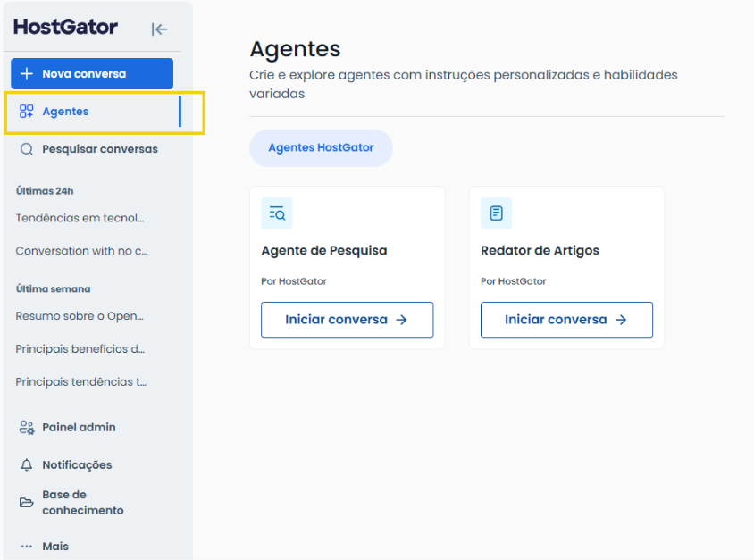This screenshot has width=754, height=560.
Task: Click the Agentes page heading
Action: click(295, 49)
